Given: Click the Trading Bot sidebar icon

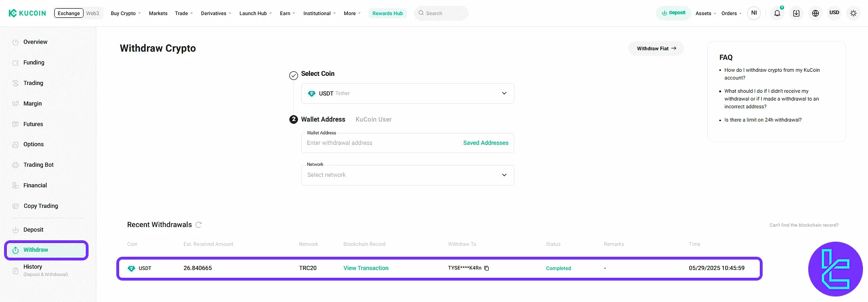Looking at the screenshot, I should [16, 165].
